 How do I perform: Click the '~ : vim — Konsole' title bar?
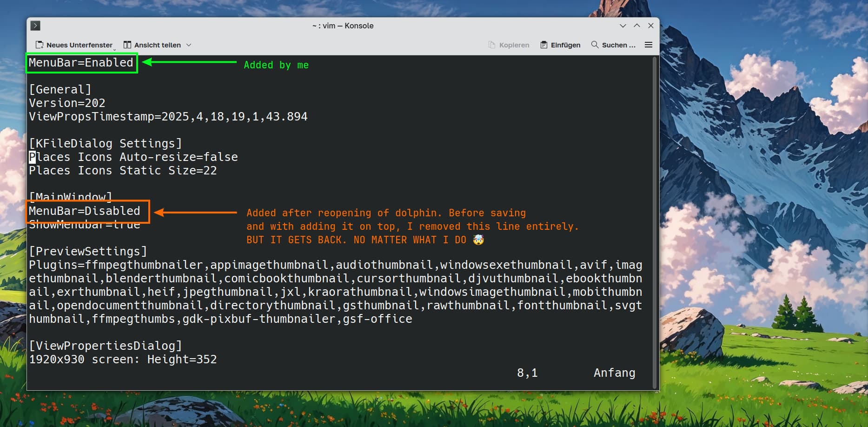tap(343, 26)
